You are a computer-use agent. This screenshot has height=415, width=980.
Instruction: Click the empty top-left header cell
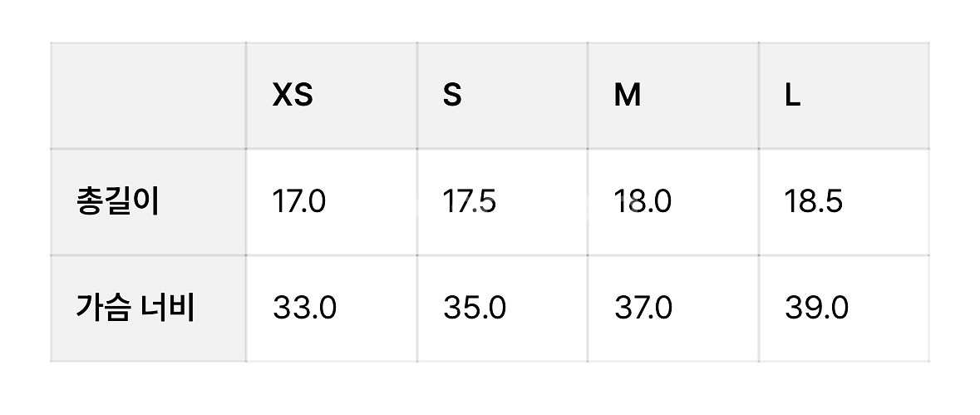pos(148,96)
